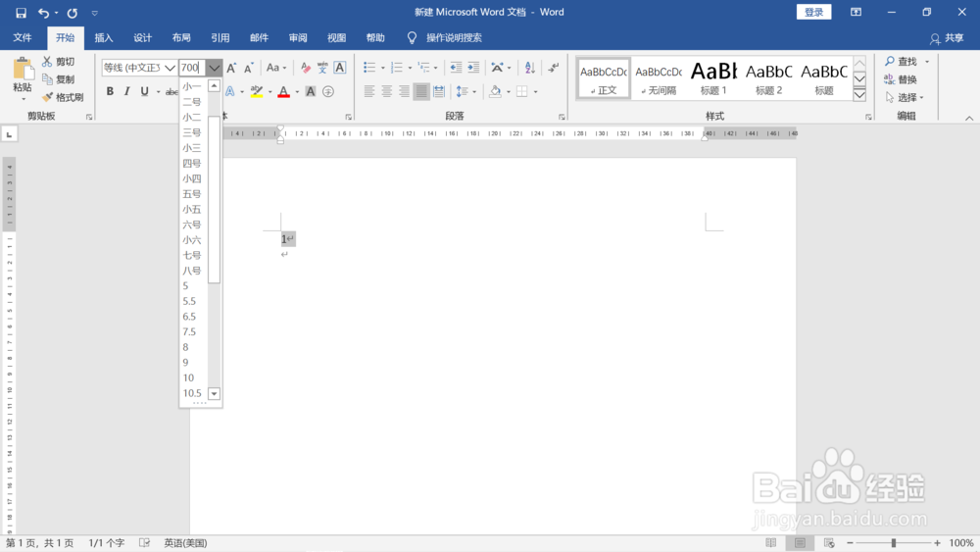The height and width of the screenshot is (552, 980).
Task: Click the 登录 sign-in button
Action: [x=813, y=13]
